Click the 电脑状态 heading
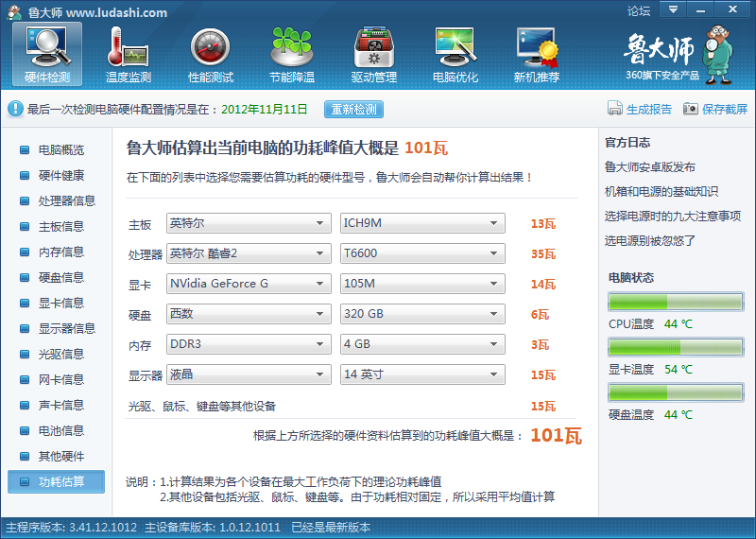This screenshot has width=756, height=539. pos(631,277)
